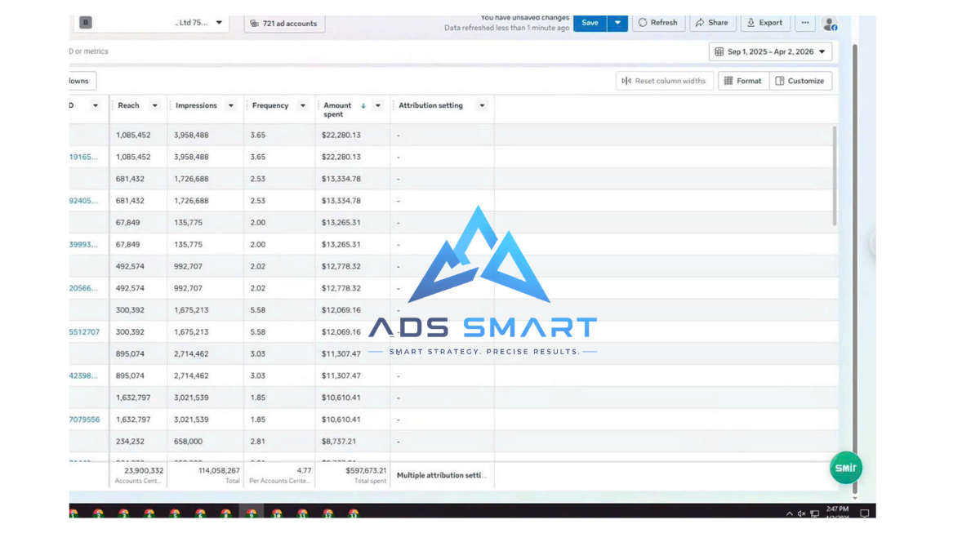Switch to Chrome taskbar icon numbered 13
Viewport: 980px width, 551px height.
pos(353,513)
